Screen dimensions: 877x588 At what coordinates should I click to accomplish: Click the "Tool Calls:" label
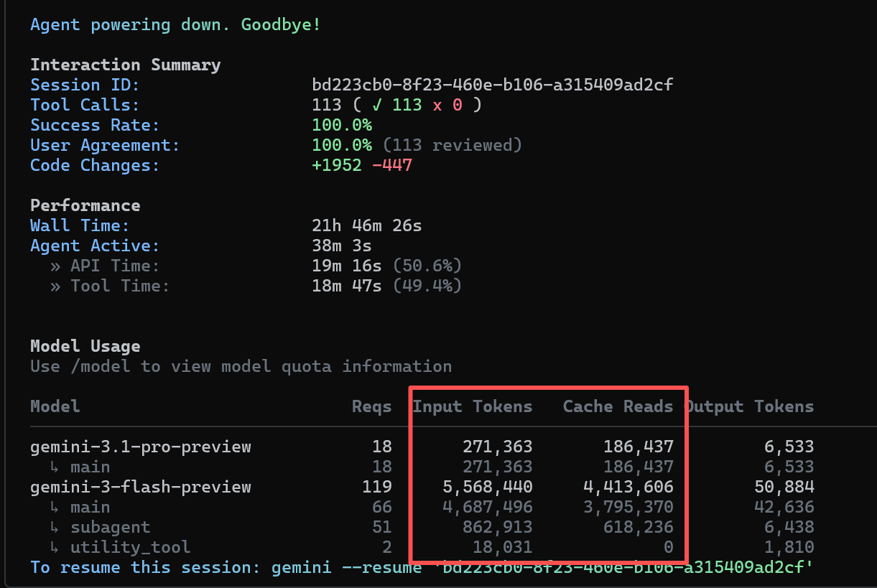point(85,105)
